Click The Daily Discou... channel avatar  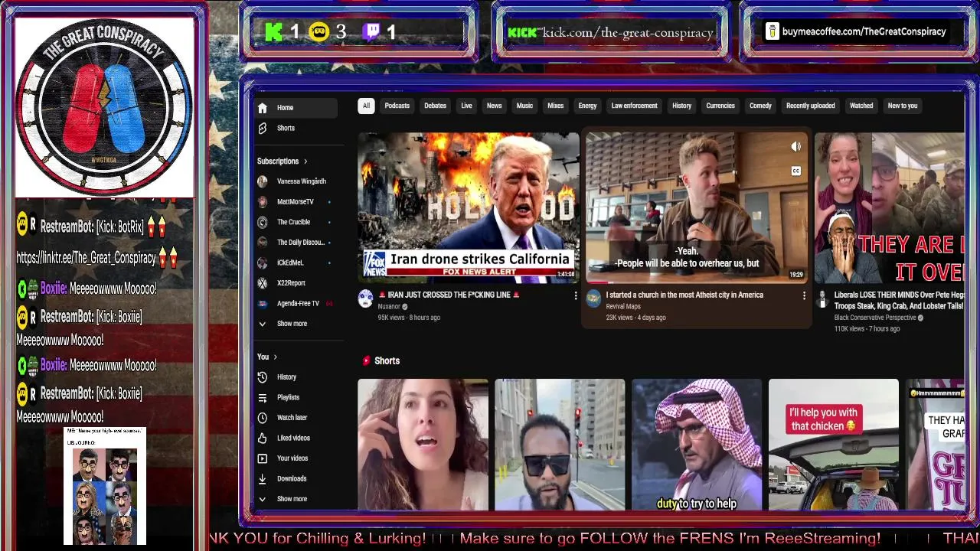(263, 243)
